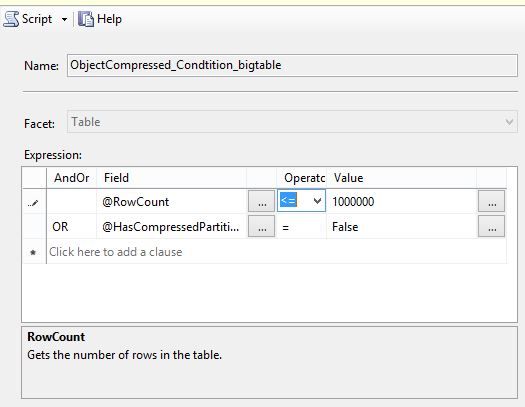Edit the 1000000 value cell
The image size is (525, 407).
(401, 201)
